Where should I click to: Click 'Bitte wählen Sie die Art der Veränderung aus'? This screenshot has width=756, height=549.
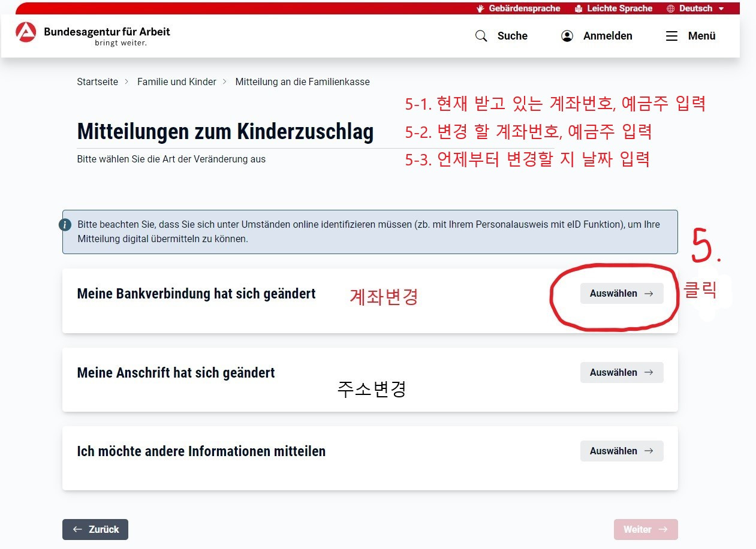tap(171, 159)
